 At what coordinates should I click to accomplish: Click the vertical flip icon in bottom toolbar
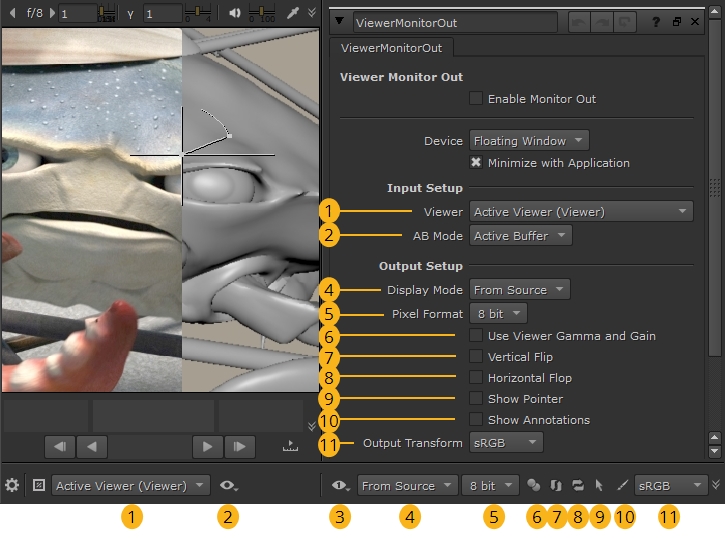click(556, 486)
